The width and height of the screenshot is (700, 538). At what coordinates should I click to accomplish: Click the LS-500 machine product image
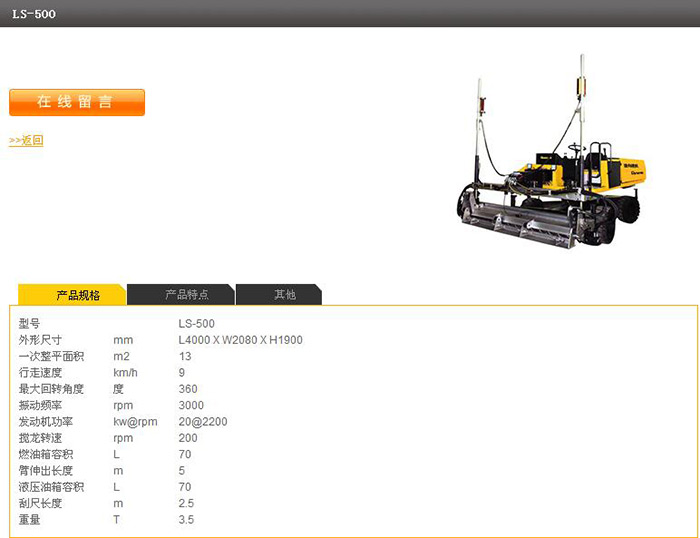(551, 152)
